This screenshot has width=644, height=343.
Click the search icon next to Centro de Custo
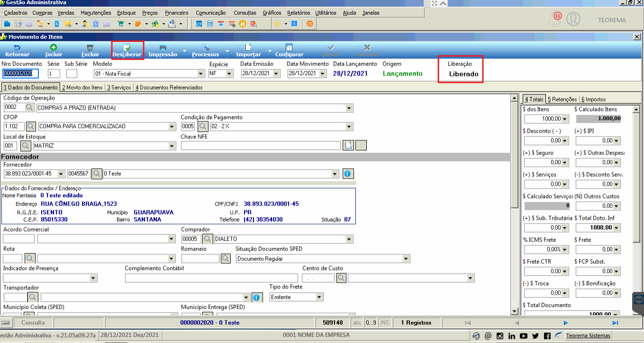pos(341,278)
